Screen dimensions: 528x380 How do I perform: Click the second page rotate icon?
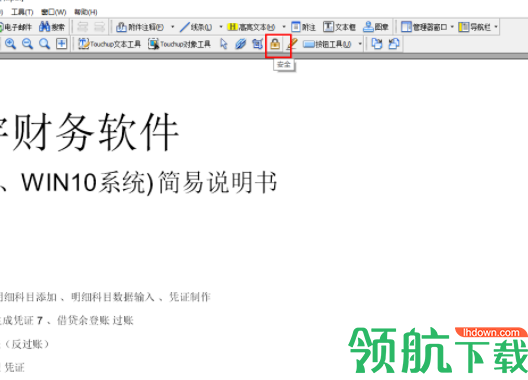click(394, 44)
